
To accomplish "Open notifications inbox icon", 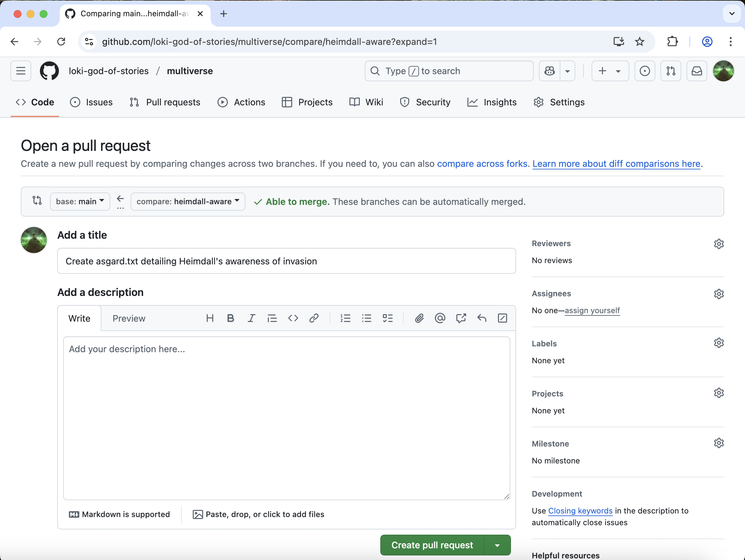I will [697, 71].
